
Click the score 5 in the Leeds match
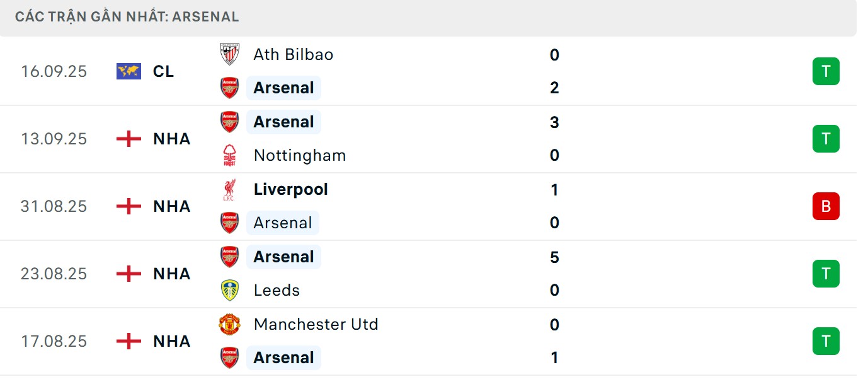554,257
